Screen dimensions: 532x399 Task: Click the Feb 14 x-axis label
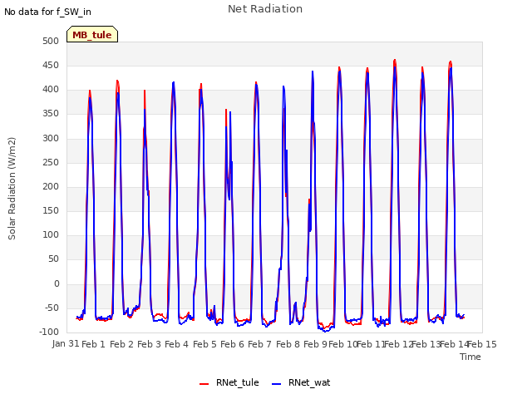coord(454,344)
